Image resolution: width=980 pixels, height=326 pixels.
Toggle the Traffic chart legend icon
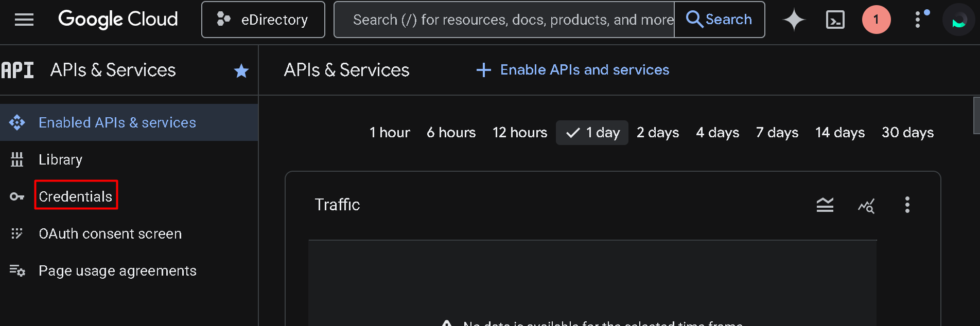click(x=825, y=205)
